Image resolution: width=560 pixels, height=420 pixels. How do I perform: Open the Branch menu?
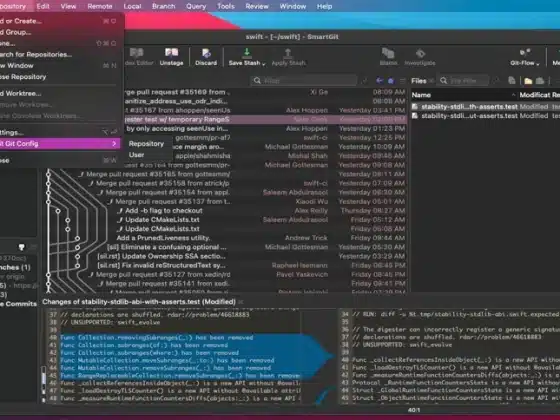click(x=164, y=6)
